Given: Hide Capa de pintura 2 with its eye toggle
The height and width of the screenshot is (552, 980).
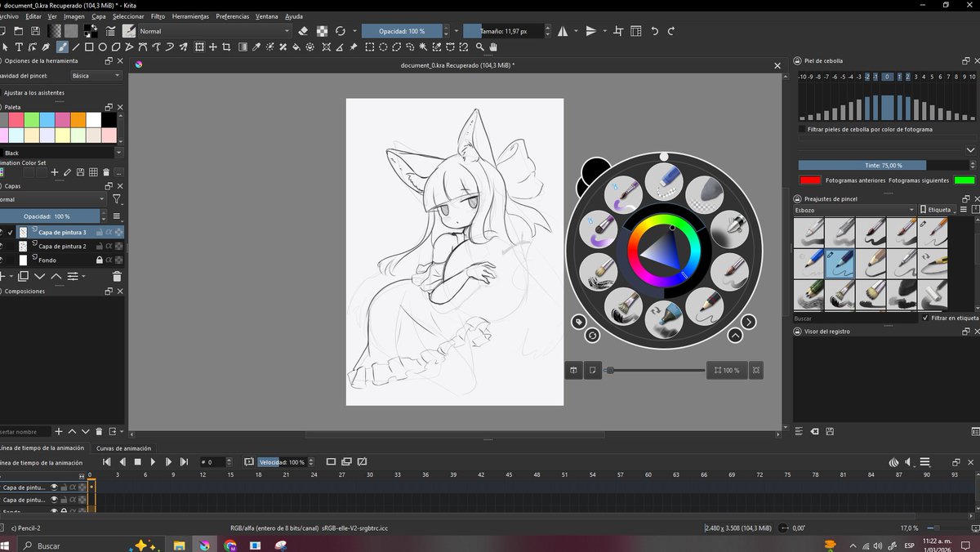Looking at the screenshot, I should [3, 246].
